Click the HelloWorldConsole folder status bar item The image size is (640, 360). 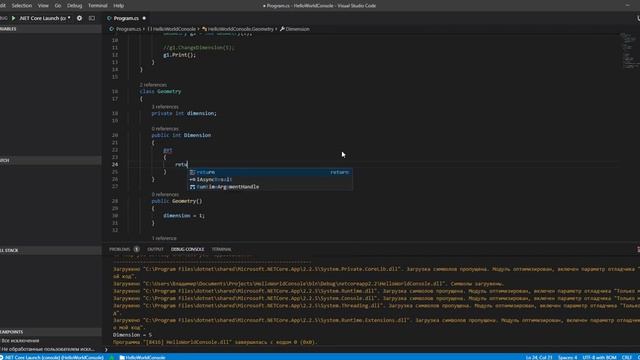(142, 357)
